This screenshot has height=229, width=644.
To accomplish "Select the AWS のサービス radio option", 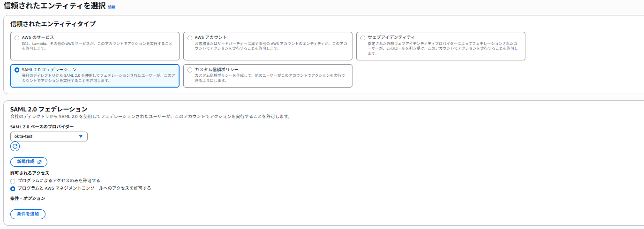I will pyautogui.click(x=17, y=38).
